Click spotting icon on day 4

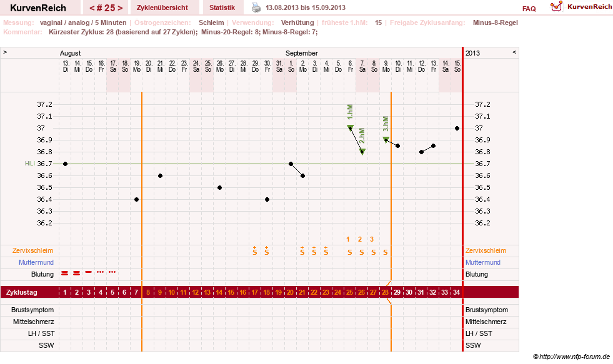(x=101, y=272)
